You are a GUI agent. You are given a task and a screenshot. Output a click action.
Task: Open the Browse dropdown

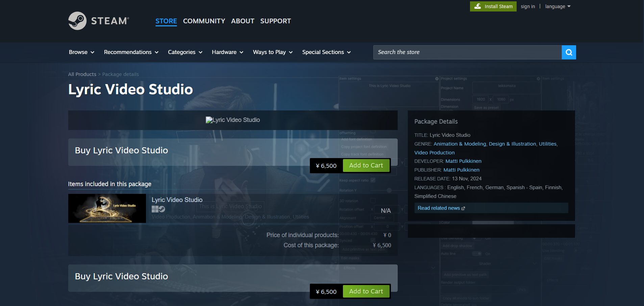click(x=81, y=52)
